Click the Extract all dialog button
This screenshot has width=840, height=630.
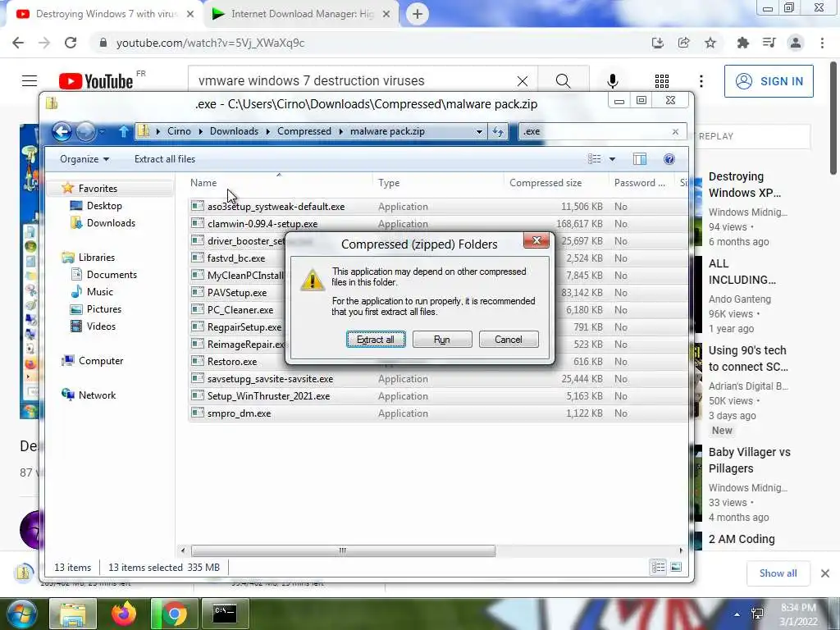(376, 339)
